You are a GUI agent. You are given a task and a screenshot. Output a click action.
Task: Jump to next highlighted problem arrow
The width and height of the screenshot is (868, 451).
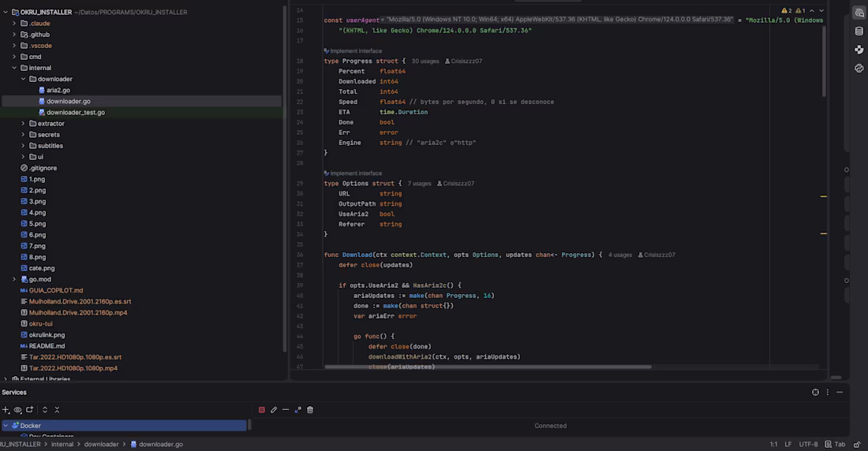pyautogui.click(x=821, y=10)
